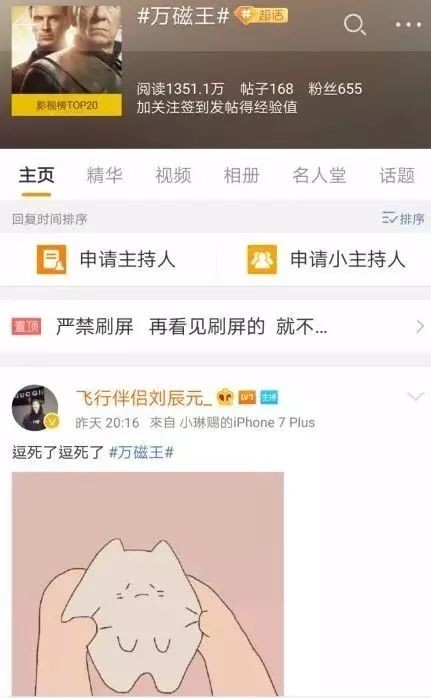Image resolution: width=431 pixels, height=698 pixels.
Task: Open the 排序 sort order dropdown
Action: (x=403, y=219)
